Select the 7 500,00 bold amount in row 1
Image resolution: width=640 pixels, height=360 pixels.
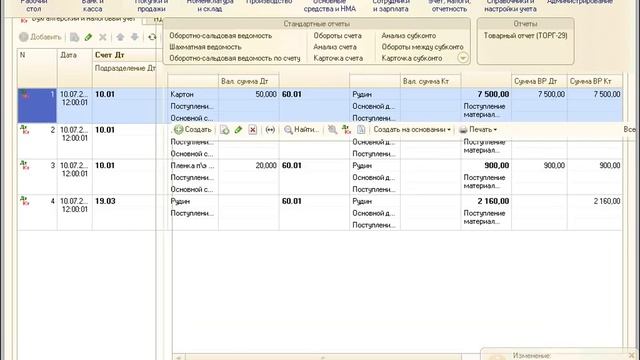[x=486, y=94]
